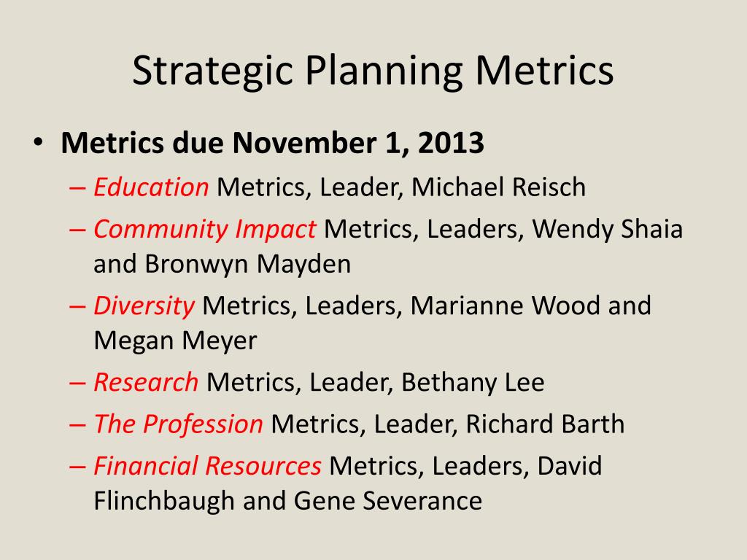Select the name Wendy Shaia
The image size is (747, 560).
[x=608, y=228]
